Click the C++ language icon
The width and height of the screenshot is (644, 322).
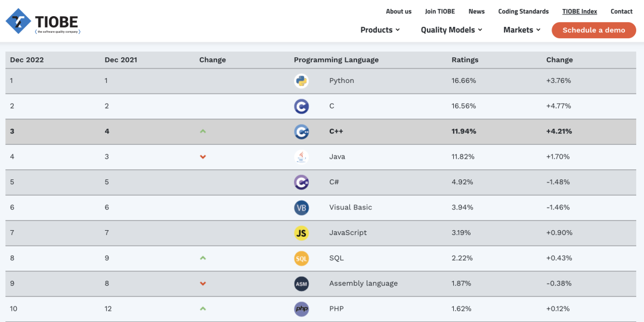[x=301, y=132]
